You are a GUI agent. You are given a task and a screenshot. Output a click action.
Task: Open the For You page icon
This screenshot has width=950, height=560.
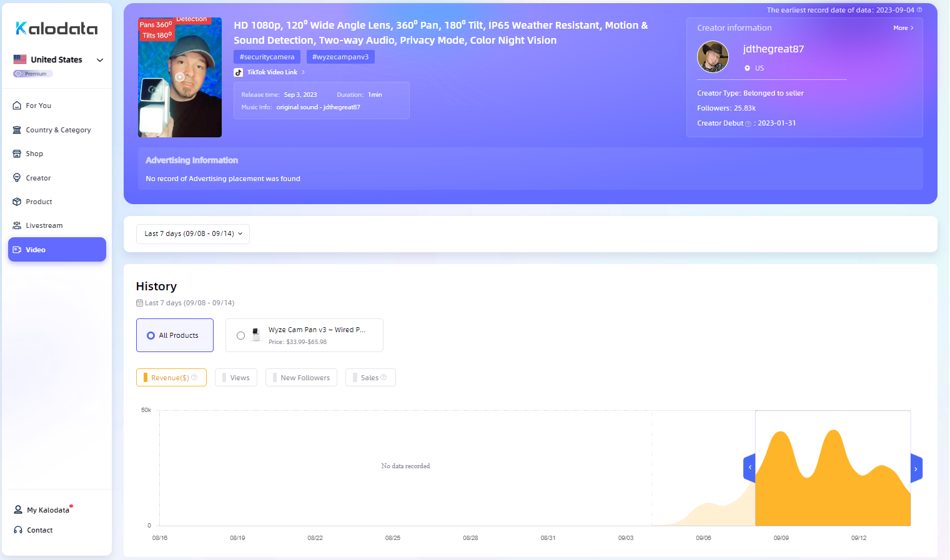click(17, 106)
